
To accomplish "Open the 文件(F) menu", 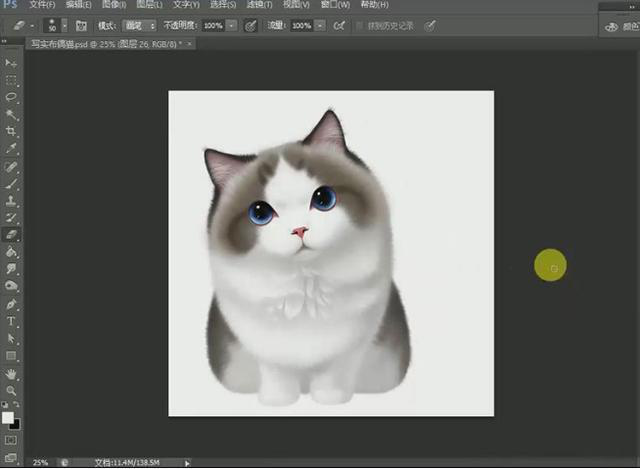I will 42,5.
